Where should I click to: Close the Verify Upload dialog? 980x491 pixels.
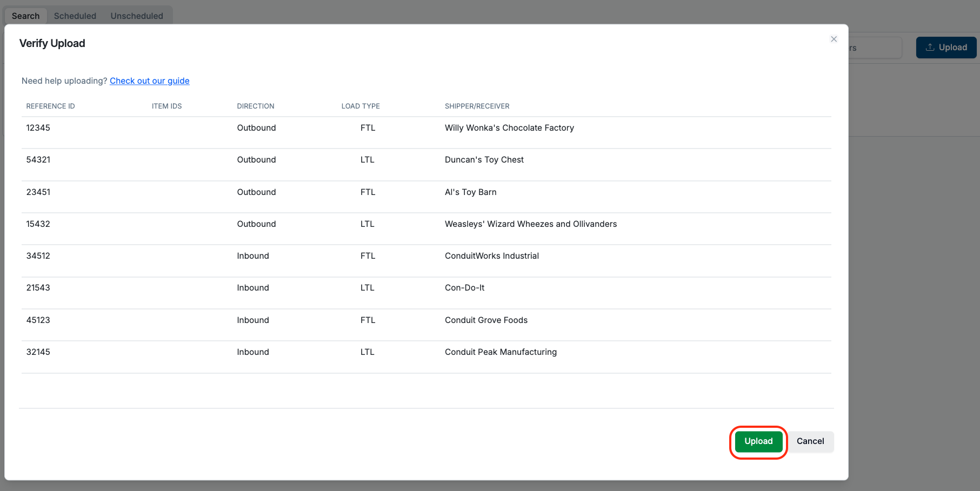tap(834, 39)
